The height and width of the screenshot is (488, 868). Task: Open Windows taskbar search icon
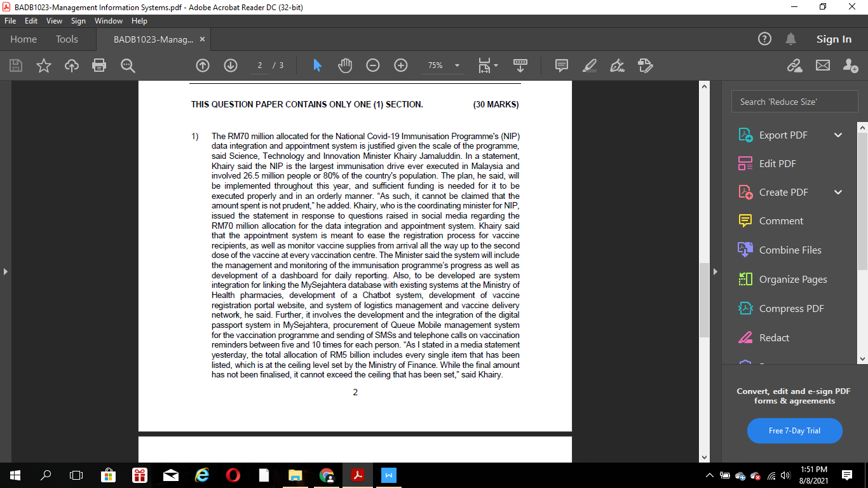click(x=46, y=475)
